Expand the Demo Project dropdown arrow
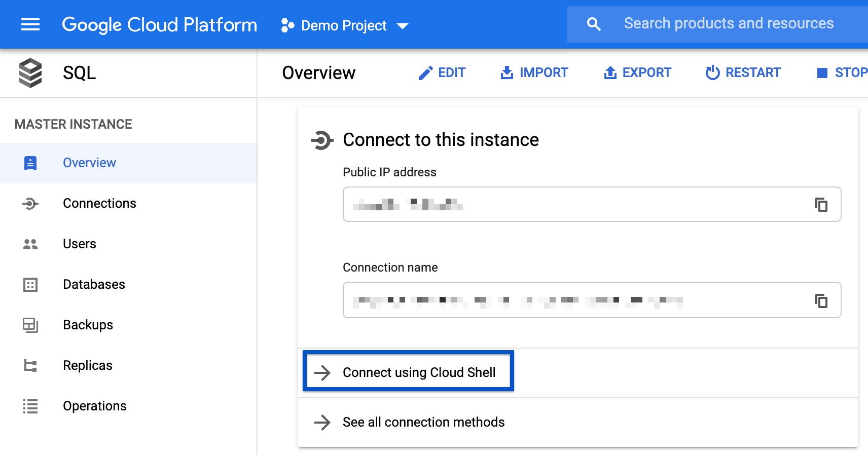 pos(403,26)
